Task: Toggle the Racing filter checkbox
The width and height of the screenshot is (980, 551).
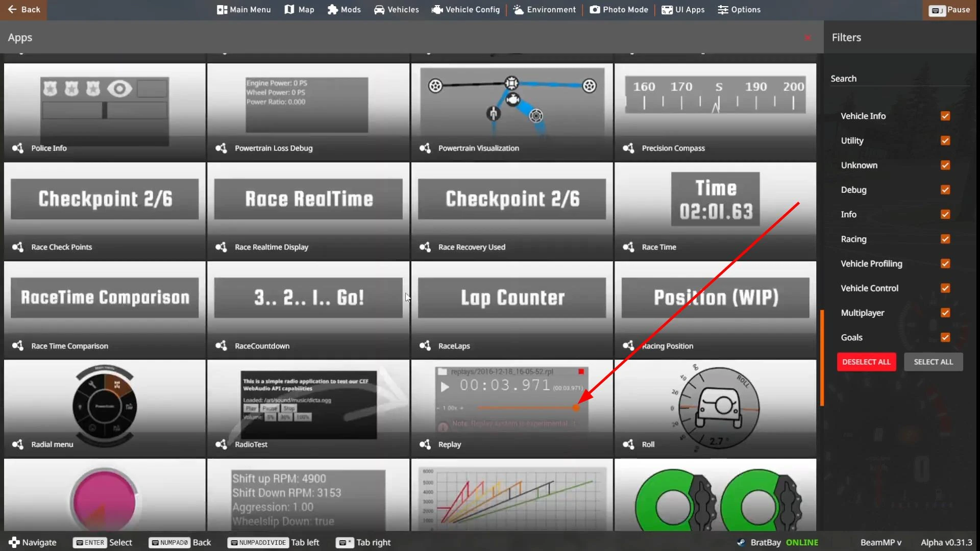Action: 945,239
